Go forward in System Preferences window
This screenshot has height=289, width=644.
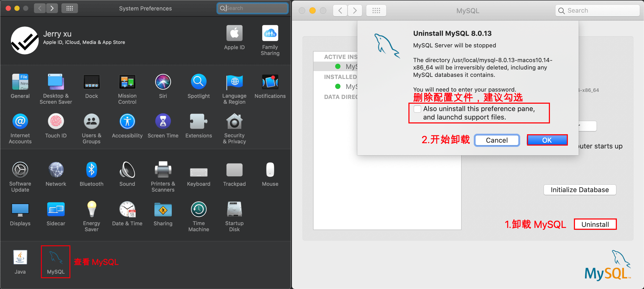click(52, 8)
